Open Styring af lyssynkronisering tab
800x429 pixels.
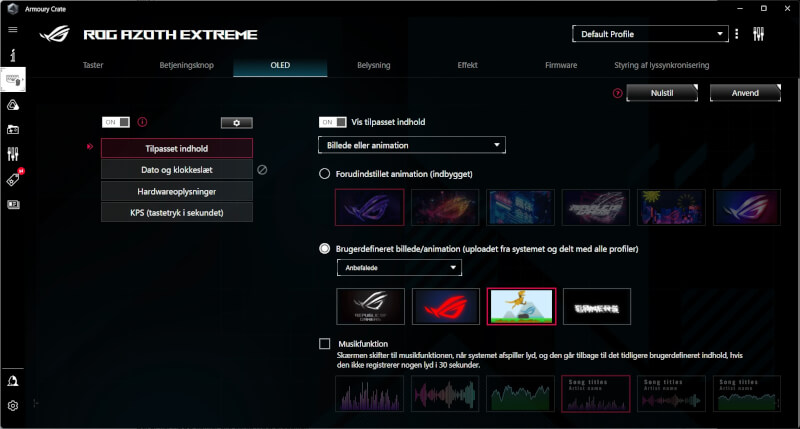(x=661, y=65)
